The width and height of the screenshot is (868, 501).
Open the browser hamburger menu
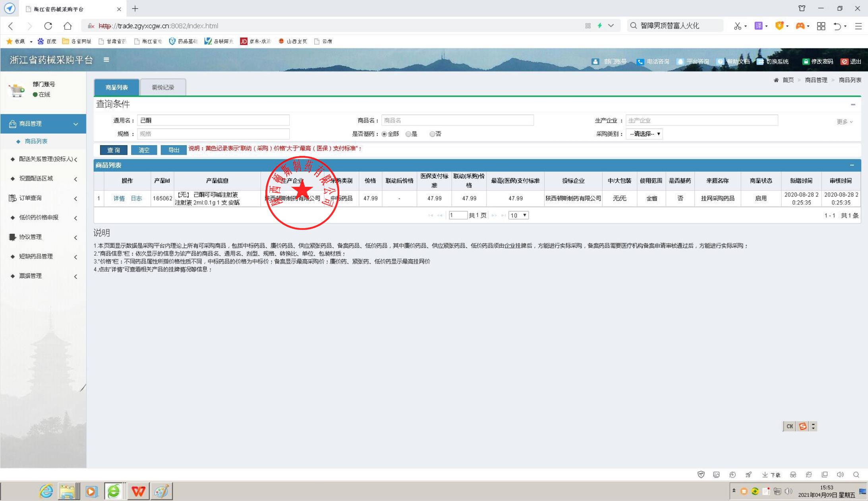pos(858,26)
